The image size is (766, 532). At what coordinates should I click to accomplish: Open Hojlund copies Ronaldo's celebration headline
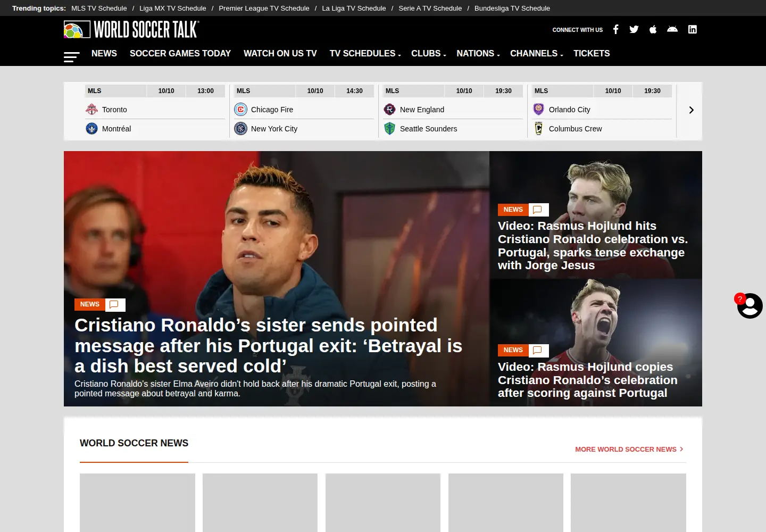coord(587,380)
